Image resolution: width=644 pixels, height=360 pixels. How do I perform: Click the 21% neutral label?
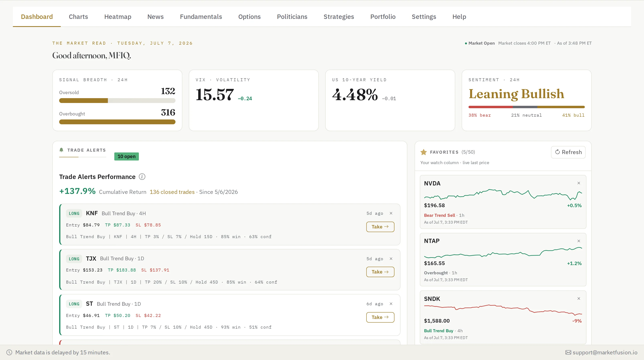(526, 115)
